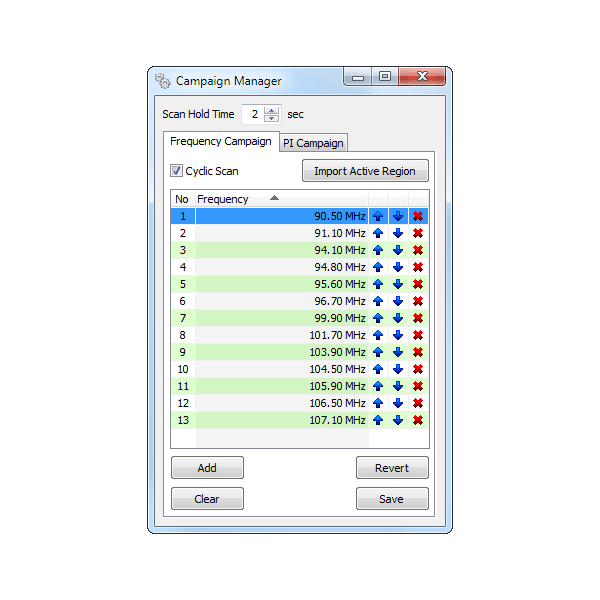Select the 99.90 MHz frequency cell
The height and width of the screenshot is (600, 600).
[282, 318]
